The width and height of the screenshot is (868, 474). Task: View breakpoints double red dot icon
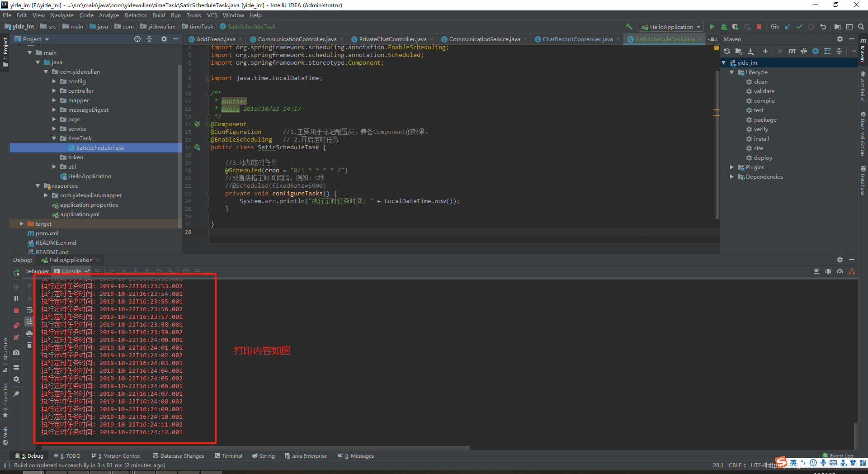coord(16,325)
